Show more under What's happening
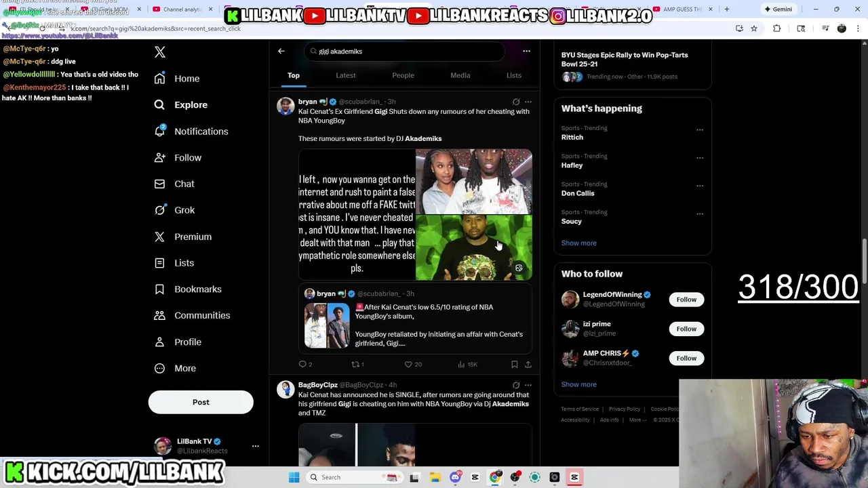This screenshot has height=488, width=868. coord(579,243)
